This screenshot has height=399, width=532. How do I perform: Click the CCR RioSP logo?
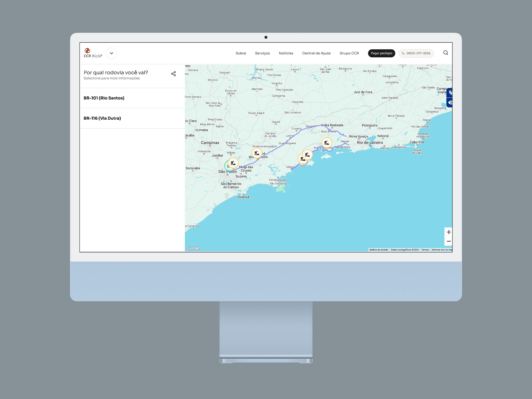click(x=93, y=53)
